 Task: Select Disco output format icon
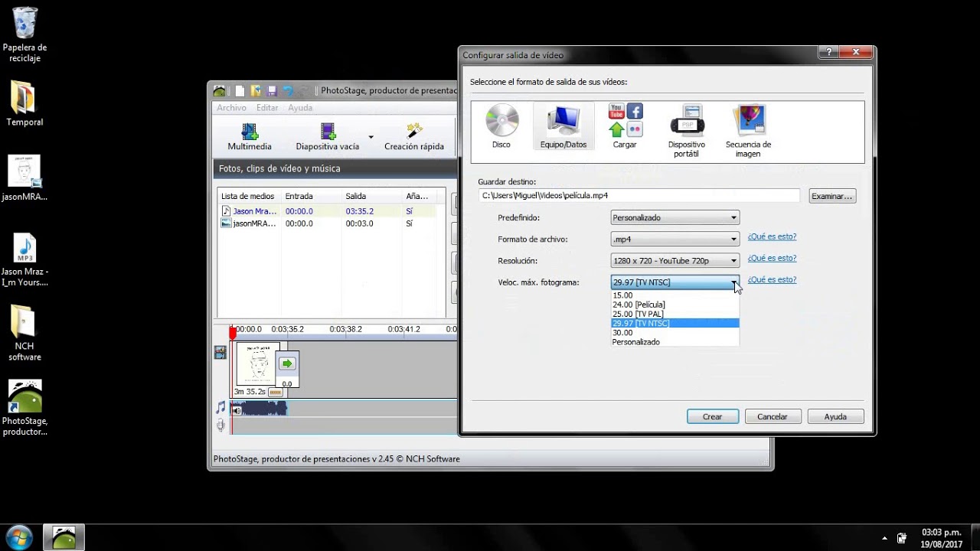[x=501, y=126]
